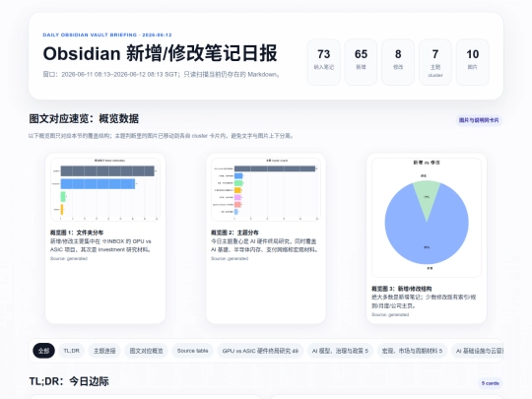
Task: Click the 图文对应速览：概览数据 heading
Action: pos(84,119)
